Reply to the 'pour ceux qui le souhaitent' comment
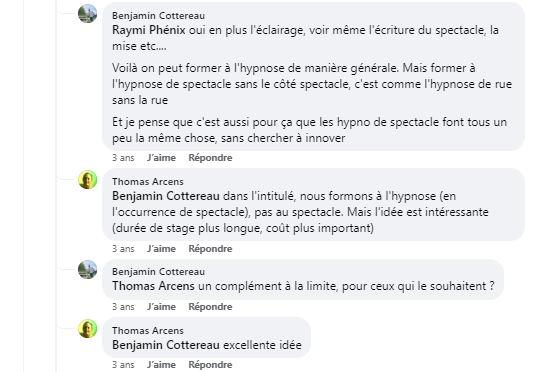 (210, 307)
